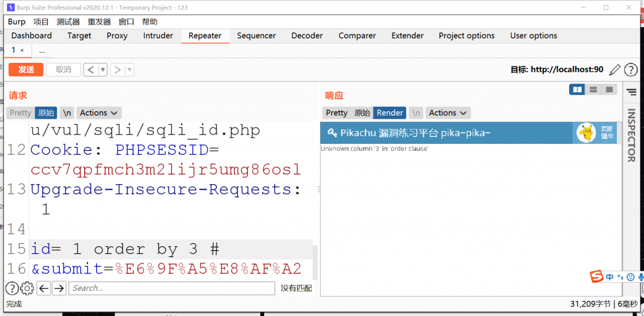Click the pencil icon to edit target

coord(615,70)
